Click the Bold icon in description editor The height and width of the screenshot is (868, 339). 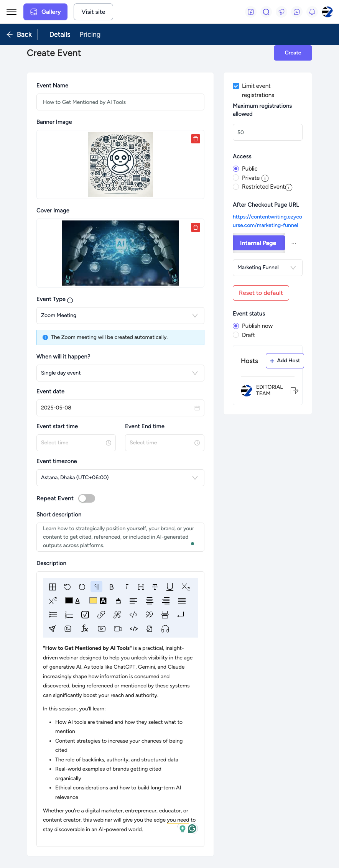[112, 587]
